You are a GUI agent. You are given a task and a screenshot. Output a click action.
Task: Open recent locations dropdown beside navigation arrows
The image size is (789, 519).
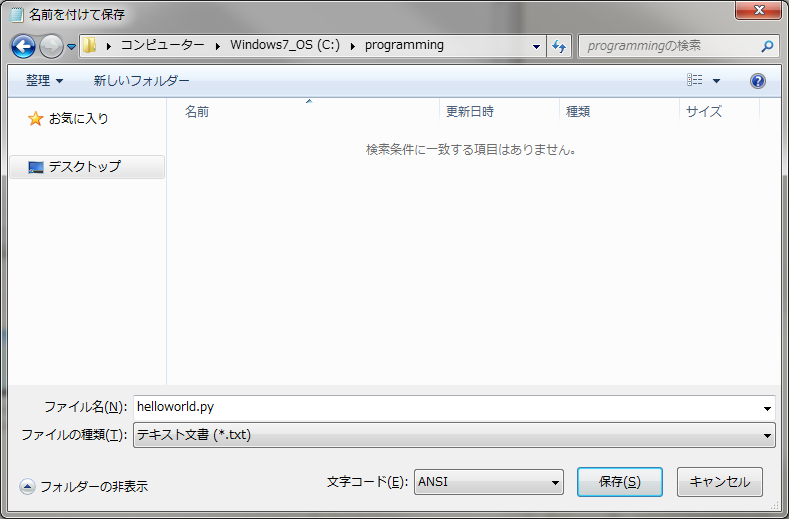click(x=71, y=47)
